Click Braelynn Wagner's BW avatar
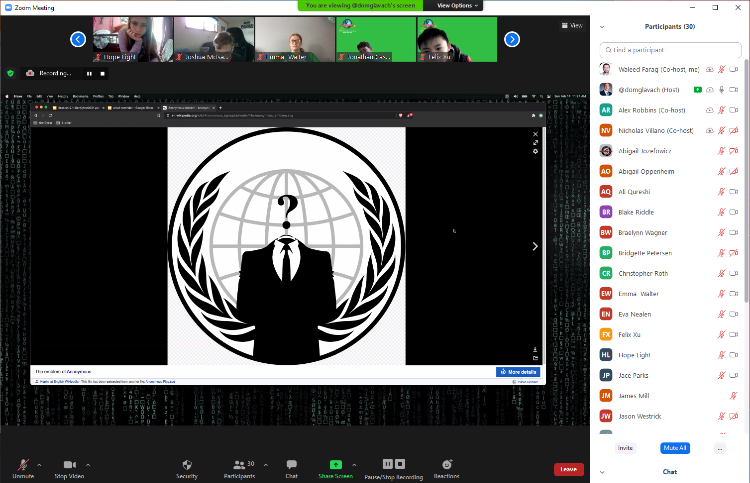 point(606,232)
